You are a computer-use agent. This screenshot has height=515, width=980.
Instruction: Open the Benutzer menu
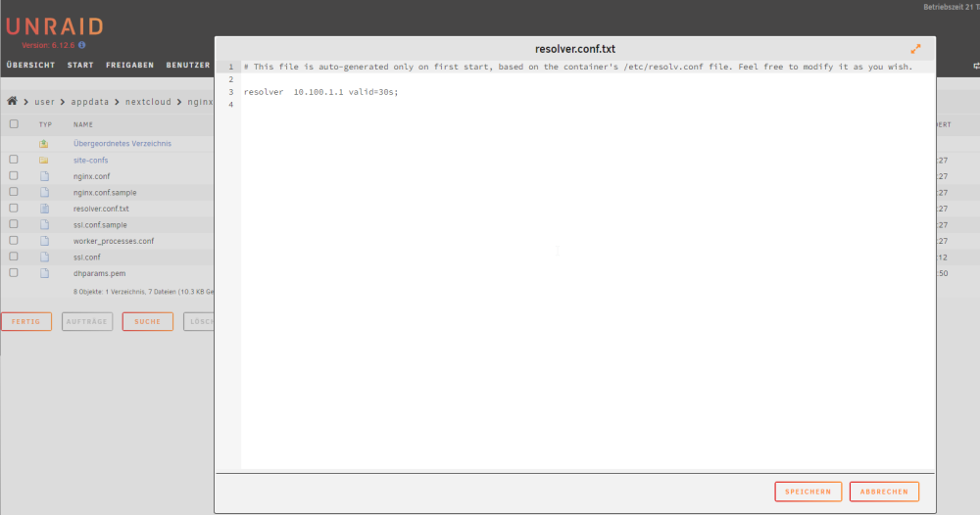click(188, 65)
